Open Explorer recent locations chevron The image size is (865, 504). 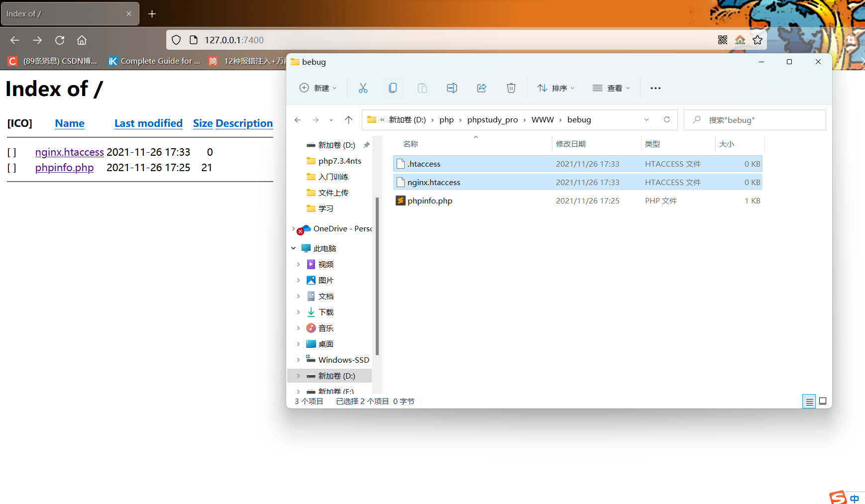pos(331,120)
